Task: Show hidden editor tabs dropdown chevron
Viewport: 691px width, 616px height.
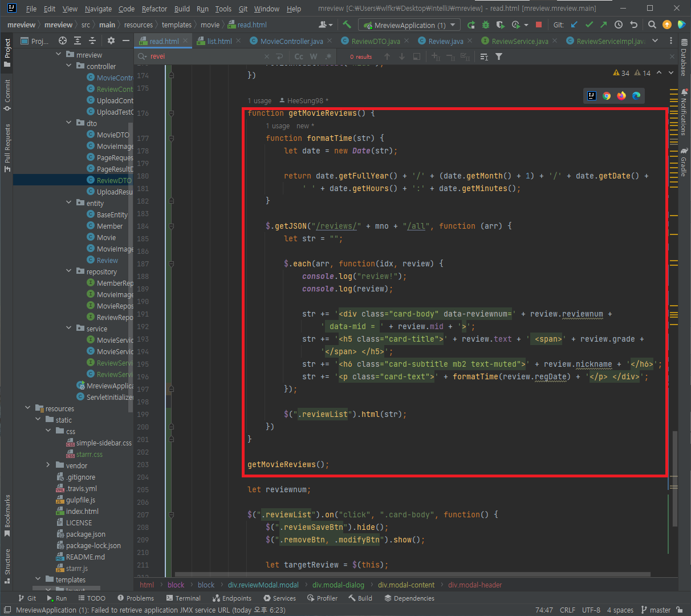Action: coord(655,40)
